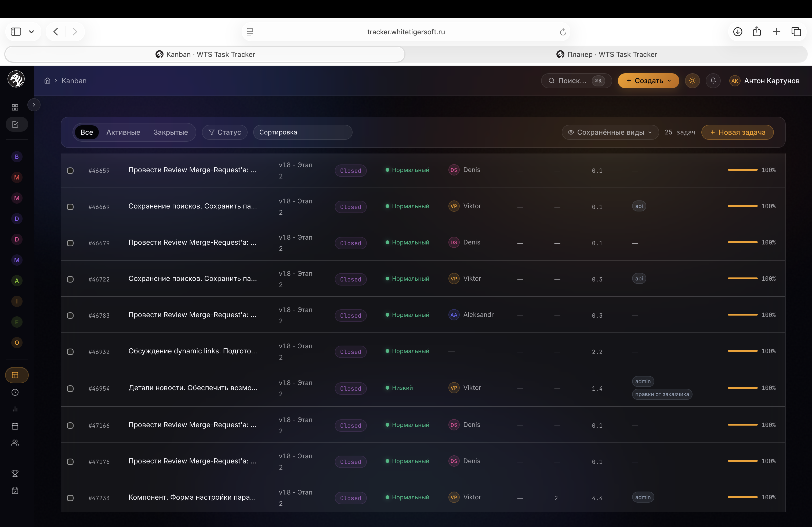The image size is (812, 527).
Task: Check the checkbox for task #47233
Action: coord(70,498)
